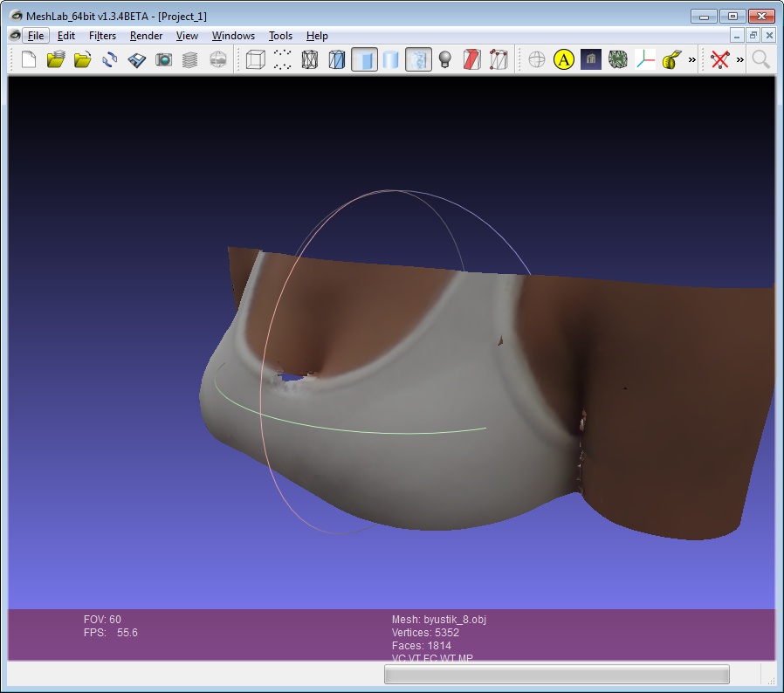
Task: Toggle Points render mode
Action: click(x=282, y=59)
